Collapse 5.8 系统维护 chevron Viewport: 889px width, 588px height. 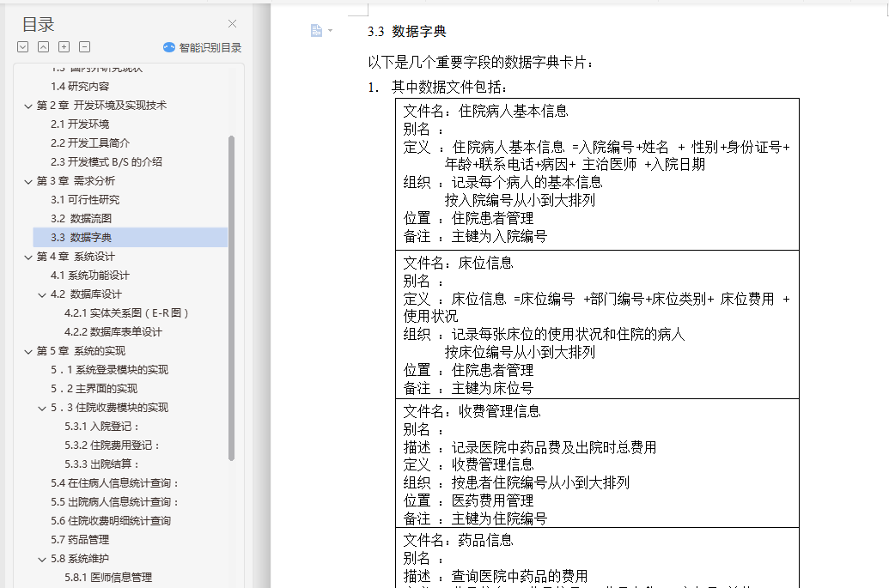[x=42, y=560]
